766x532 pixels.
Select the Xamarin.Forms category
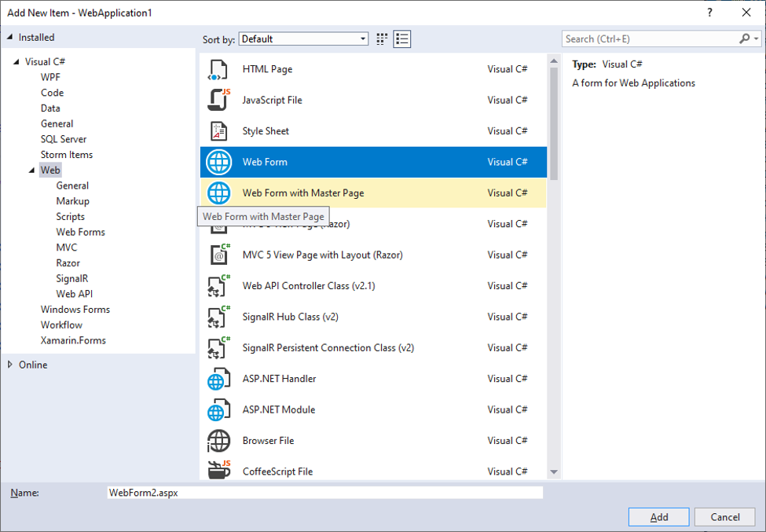point(74,339)
